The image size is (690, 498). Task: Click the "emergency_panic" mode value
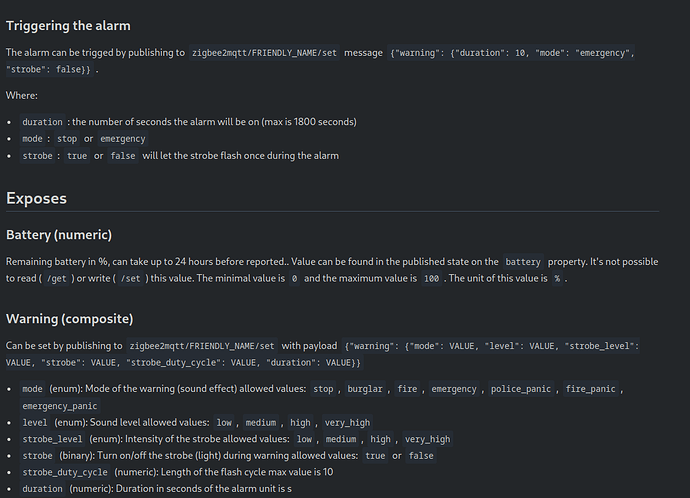[60, 406]
